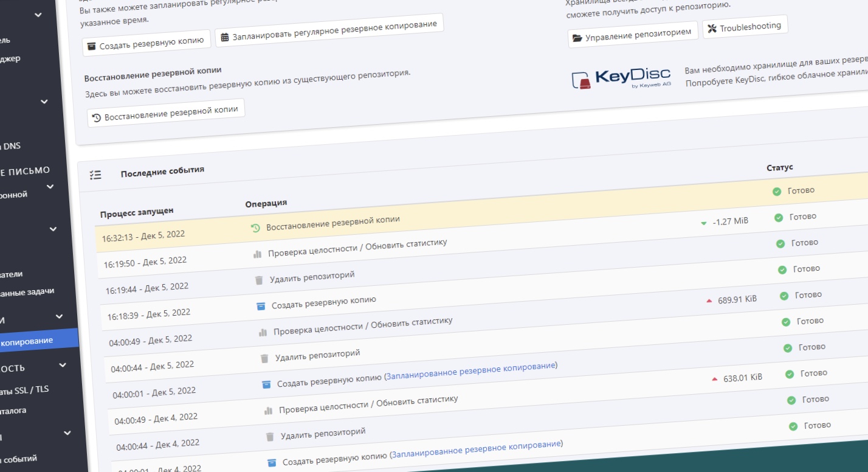This screenshot has width=868, height=472.
Task: Click the checklist icon beside Последние события
Action: pyautogui.click(x=95, y=175)
